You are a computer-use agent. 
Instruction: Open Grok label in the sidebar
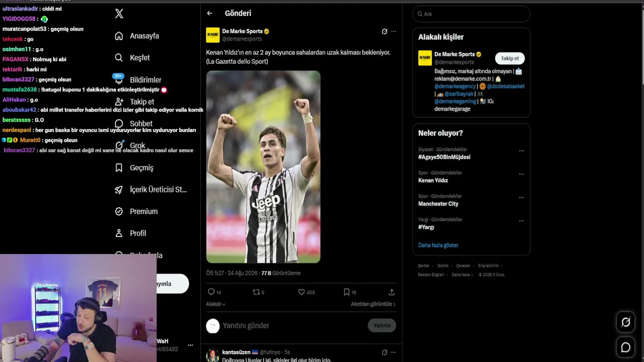(137, 146)
